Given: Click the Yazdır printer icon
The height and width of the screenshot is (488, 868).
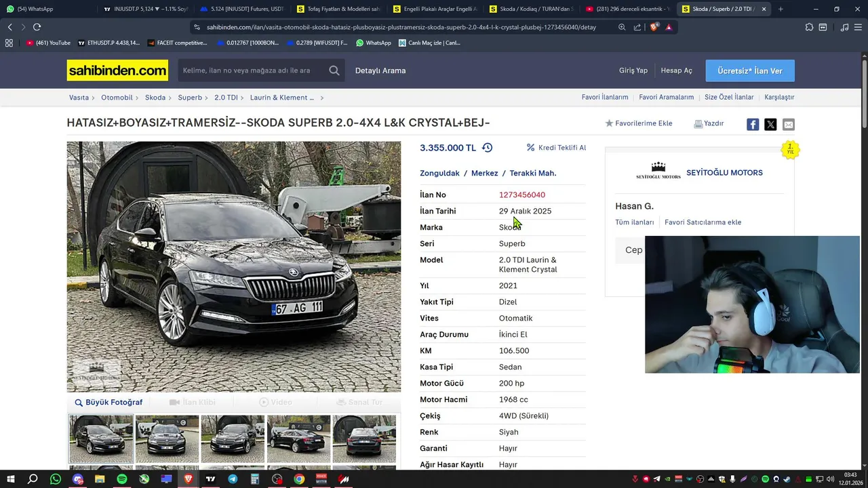Looking at the screenshot, I should pos(698,124).
